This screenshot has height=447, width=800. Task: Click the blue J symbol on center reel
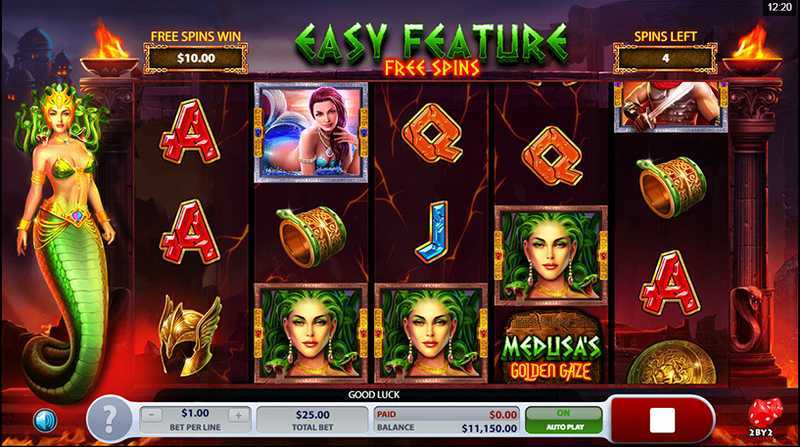pyautogui.click(x=433, y=232)
